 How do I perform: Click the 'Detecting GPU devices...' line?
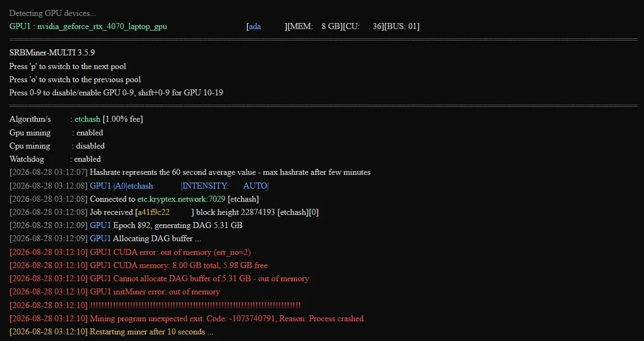pyautogui.click(x=53, y=13)
